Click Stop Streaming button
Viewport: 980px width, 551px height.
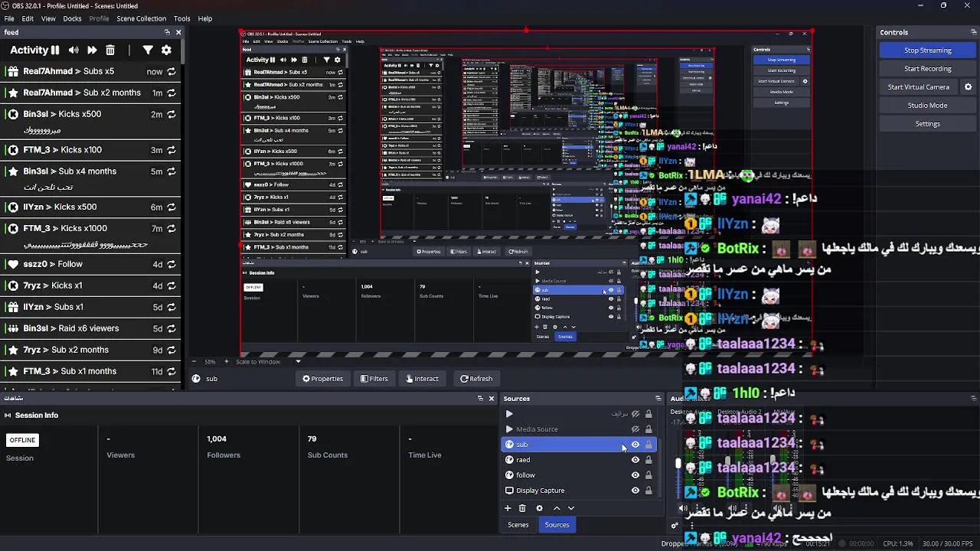[x=928, y=51]
